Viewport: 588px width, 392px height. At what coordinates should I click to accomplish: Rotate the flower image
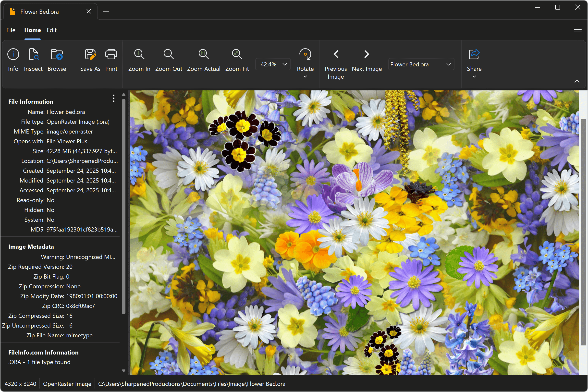pos(305,60)
